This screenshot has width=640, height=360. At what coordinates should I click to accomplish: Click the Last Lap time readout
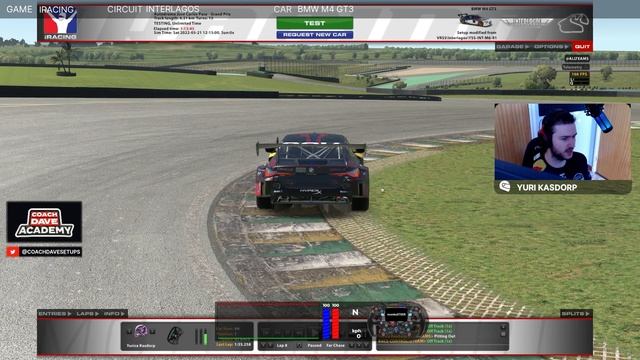[x=234, y=344]
